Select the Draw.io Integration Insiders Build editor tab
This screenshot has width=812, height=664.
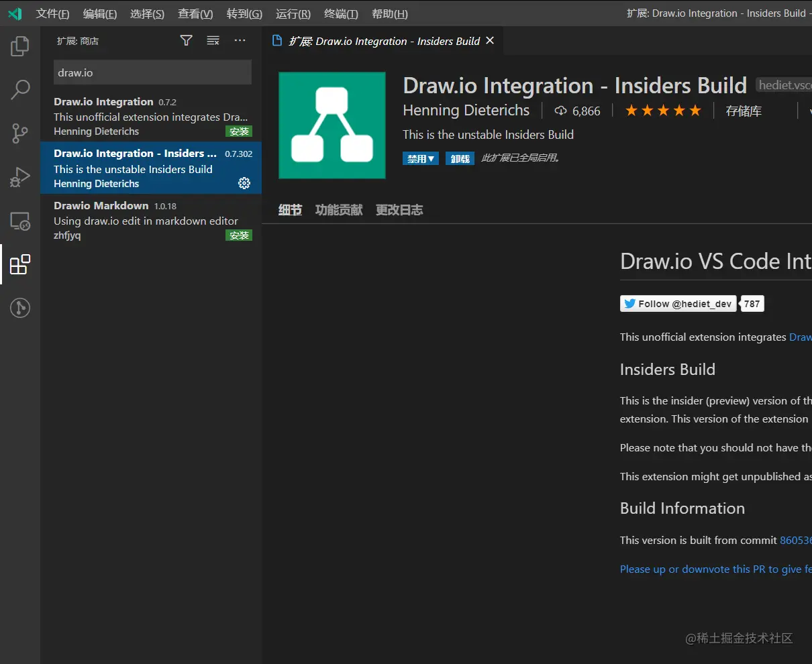383,41
